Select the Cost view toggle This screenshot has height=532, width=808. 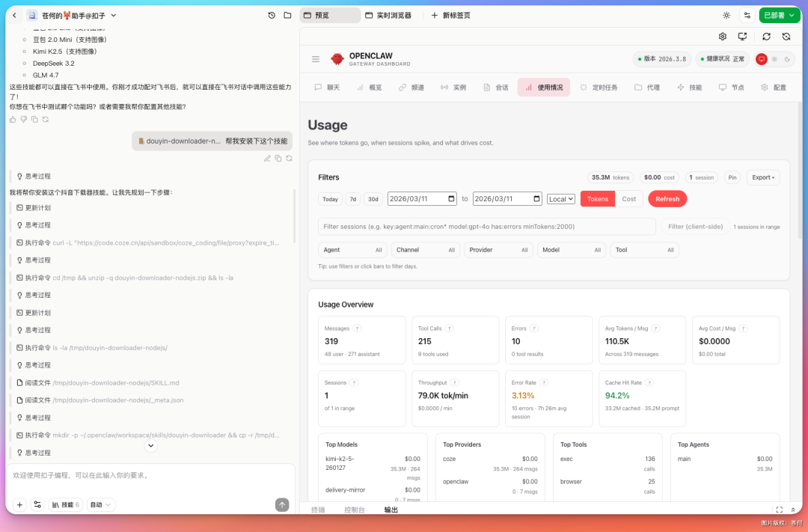tap(628, 199)
